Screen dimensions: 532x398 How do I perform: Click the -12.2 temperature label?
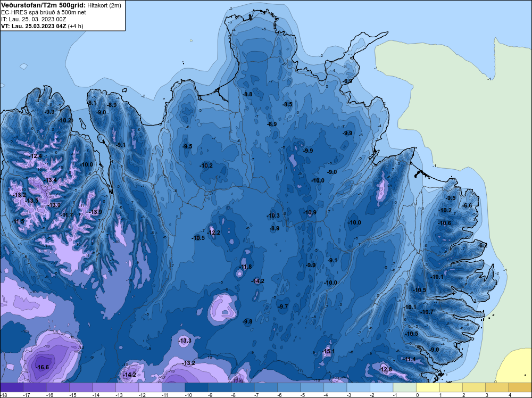[214, 233]
